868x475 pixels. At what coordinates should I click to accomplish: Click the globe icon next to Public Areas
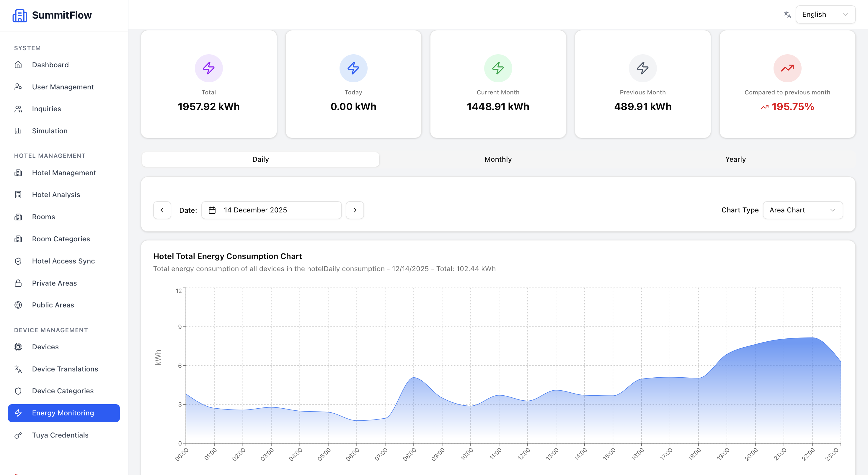pos(18,305)
